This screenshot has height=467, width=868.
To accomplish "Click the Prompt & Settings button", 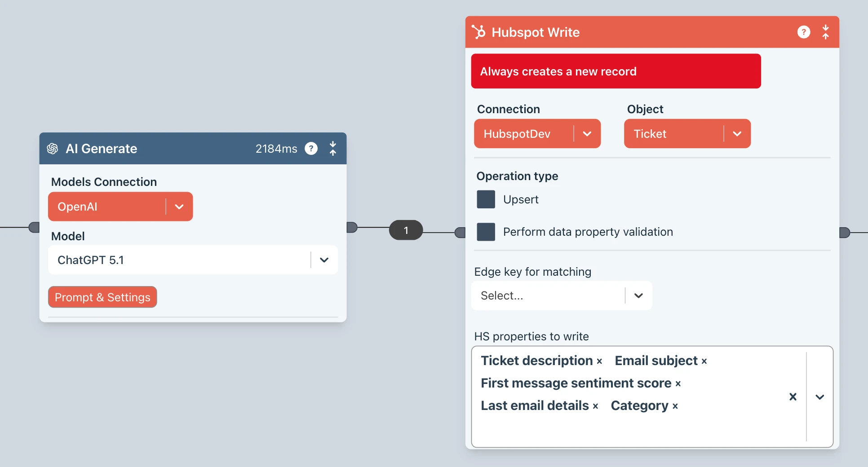I will tap(102, 297).
